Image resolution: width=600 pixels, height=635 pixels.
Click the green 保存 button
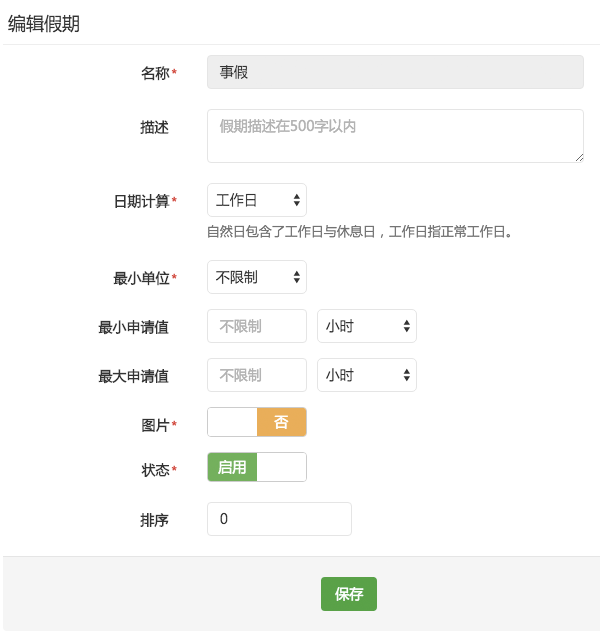(349, 594)
